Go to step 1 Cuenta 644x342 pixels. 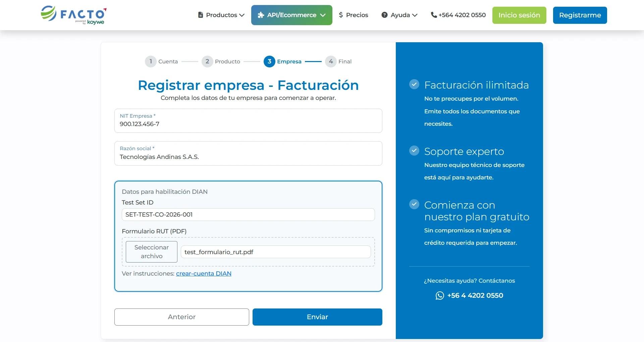pos(161,61)
